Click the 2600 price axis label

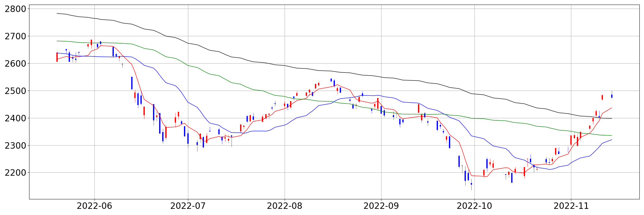click(15, 64)
